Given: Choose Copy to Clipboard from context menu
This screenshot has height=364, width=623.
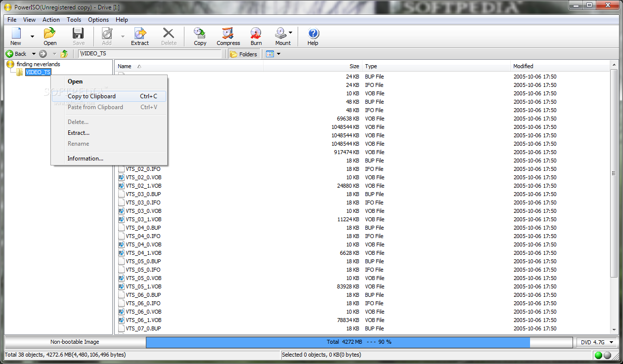Looking at the screenshot, I should (91, 96).
